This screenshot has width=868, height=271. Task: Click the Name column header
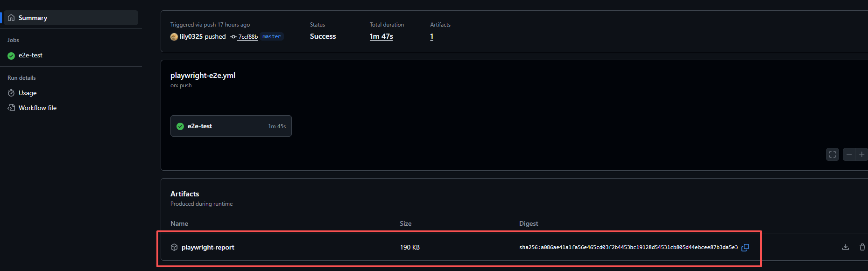click(179, 223)
